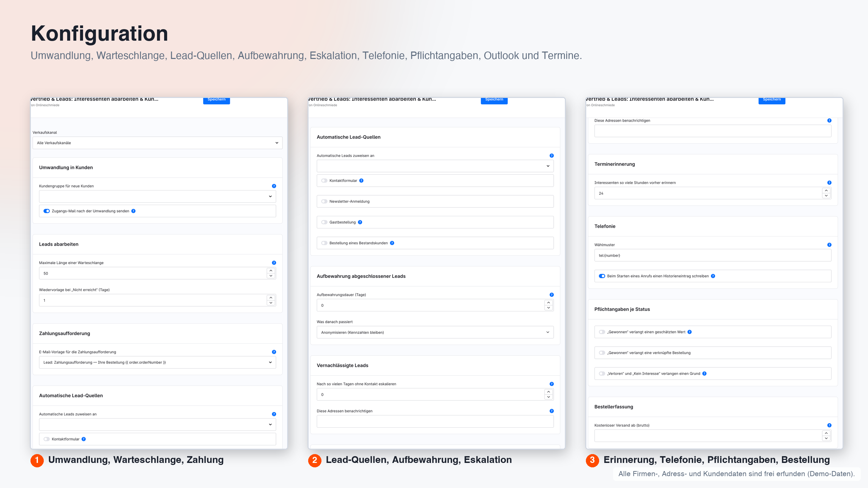Show help for Nach so vielen Tagen ohne Kontakt eskalieren

(552, 384)
